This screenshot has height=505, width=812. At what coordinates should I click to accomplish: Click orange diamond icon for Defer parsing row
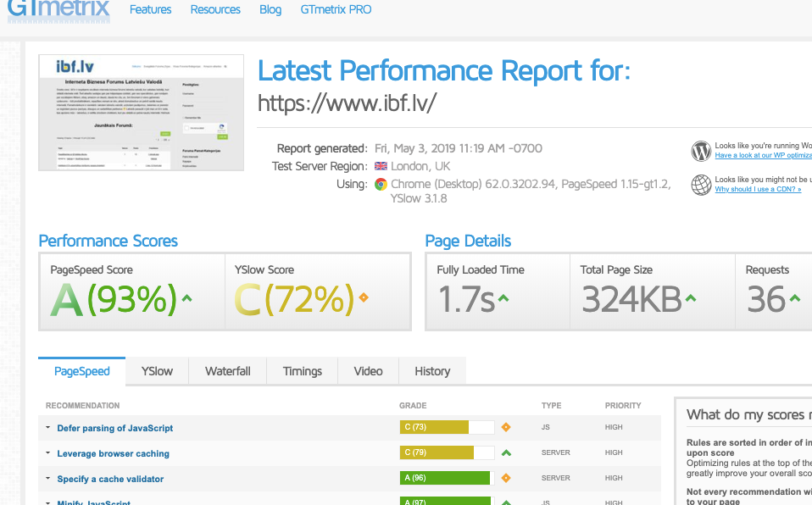click(506, 427)
